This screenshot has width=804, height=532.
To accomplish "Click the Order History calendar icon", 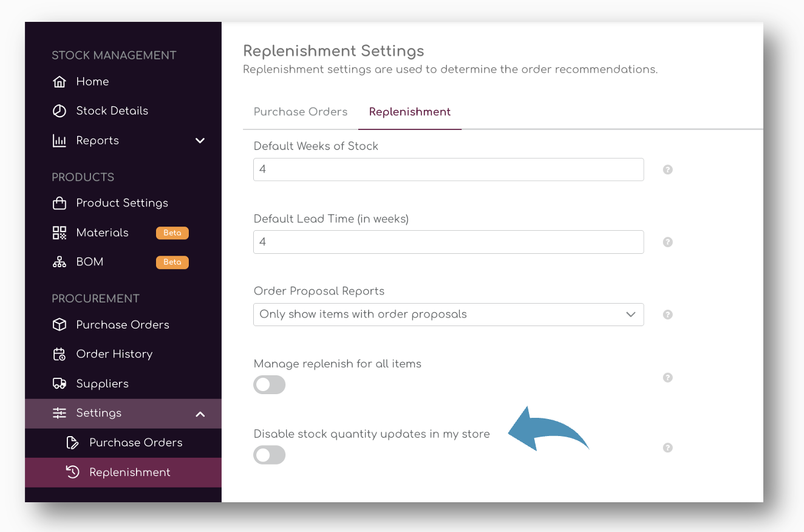I will coord(60,354).
